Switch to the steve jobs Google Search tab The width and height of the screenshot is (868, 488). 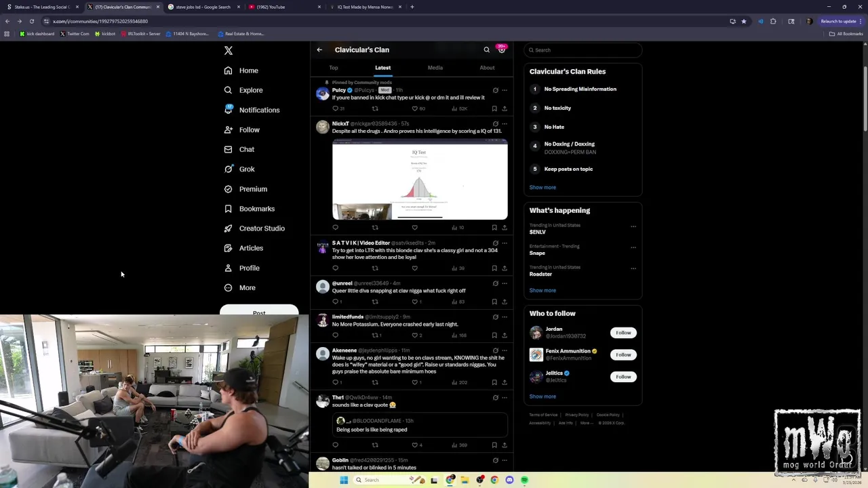[x=203, y=7]
